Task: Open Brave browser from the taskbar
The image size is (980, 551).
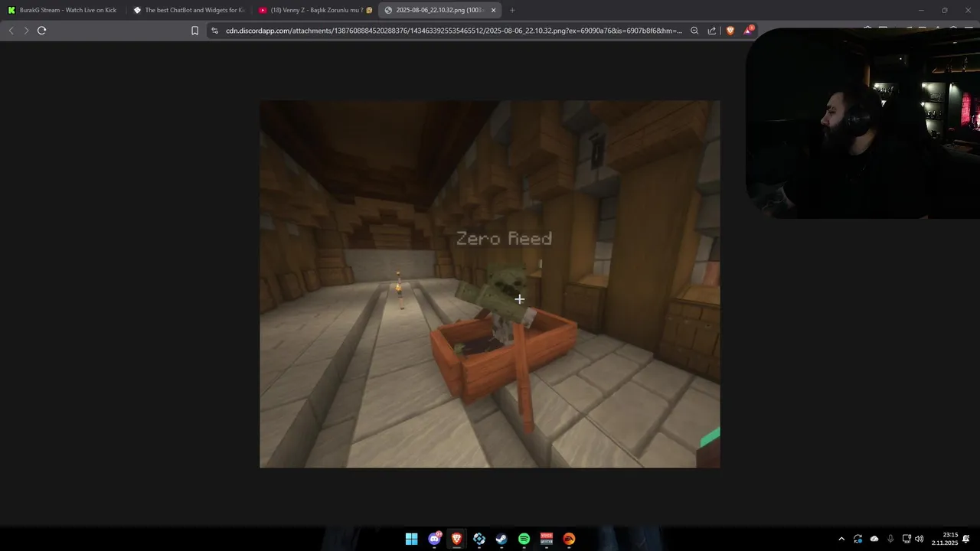Action: click(457, 539)
